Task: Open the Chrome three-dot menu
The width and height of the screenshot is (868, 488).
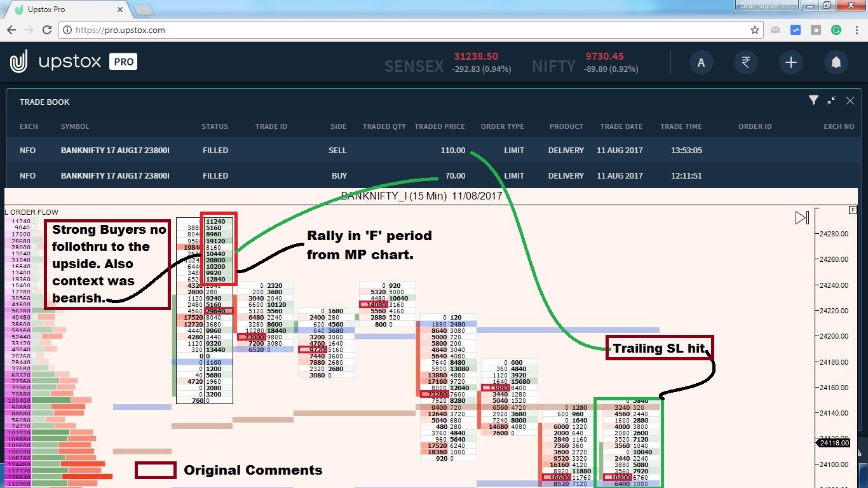Action: pyautogui.click(x=855, y=30)
